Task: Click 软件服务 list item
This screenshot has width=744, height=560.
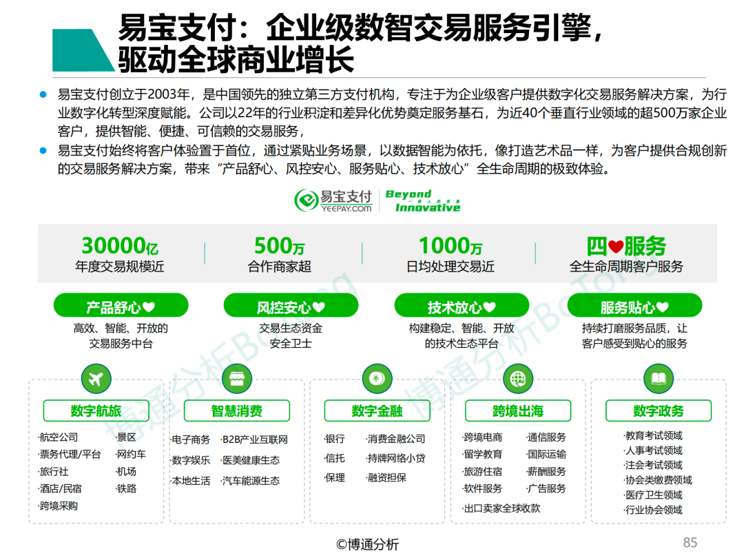Action: (482, 488)
